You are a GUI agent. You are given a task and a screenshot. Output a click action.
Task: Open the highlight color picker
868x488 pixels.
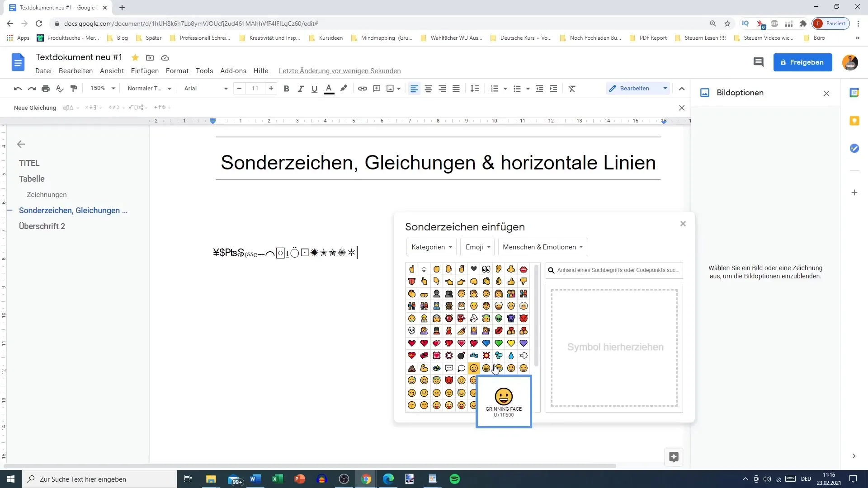tap(344, 89)
